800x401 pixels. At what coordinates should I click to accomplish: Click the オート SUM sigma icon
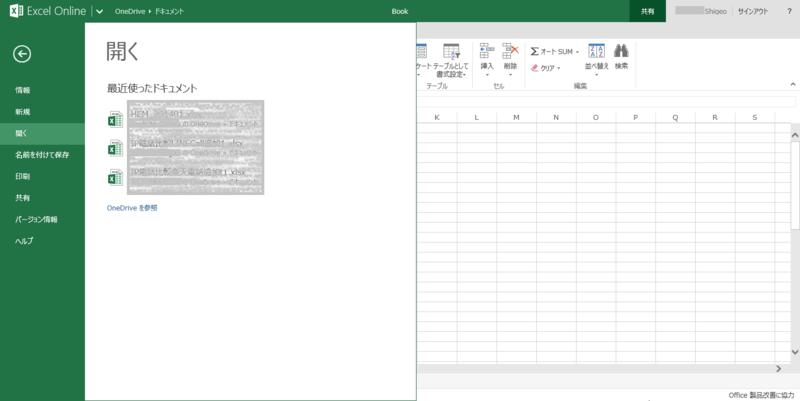click(534, 52)
